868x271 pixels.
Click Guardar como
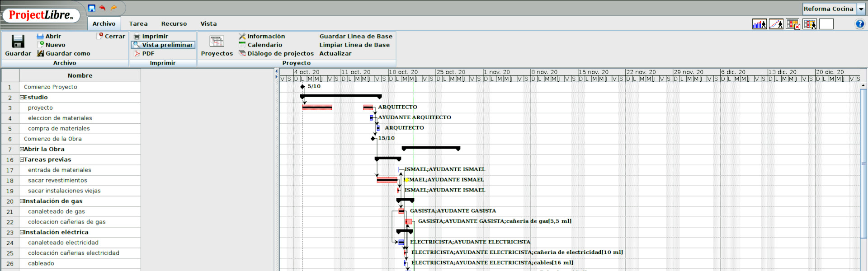63,53
